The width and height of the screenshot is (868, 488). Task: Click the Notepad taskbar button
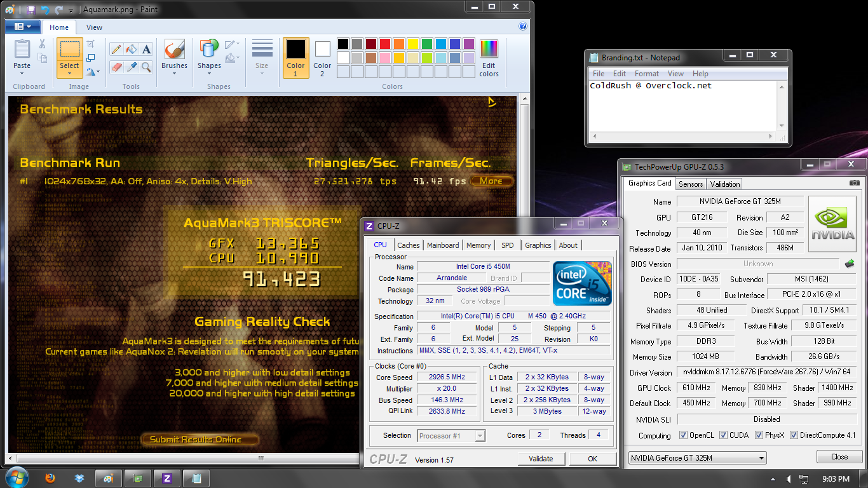(x=196, y=478)
